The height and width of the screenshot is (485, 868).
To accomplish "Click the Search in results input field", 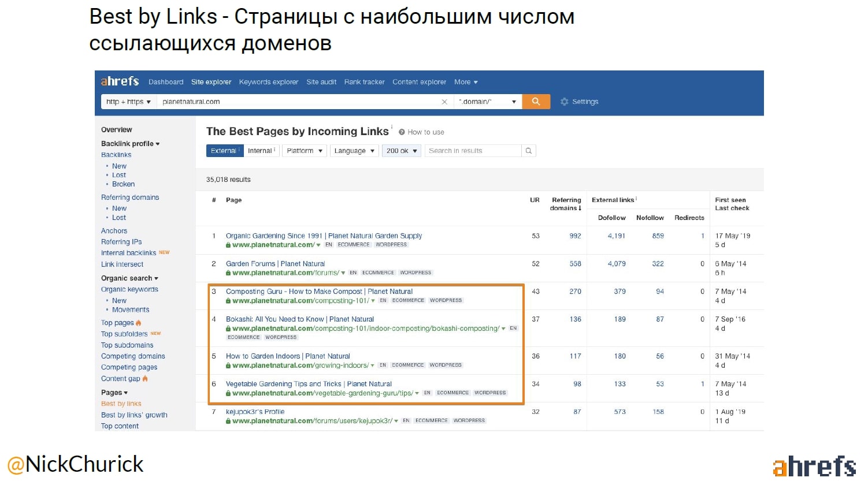I will pos(472,151).
